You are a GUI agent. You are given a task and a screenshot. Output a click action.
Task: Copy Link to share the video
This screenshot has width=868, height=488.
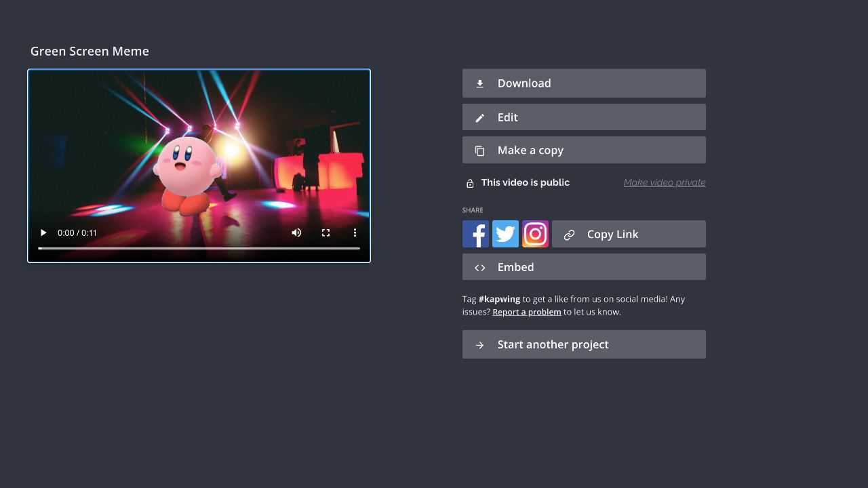629,234
